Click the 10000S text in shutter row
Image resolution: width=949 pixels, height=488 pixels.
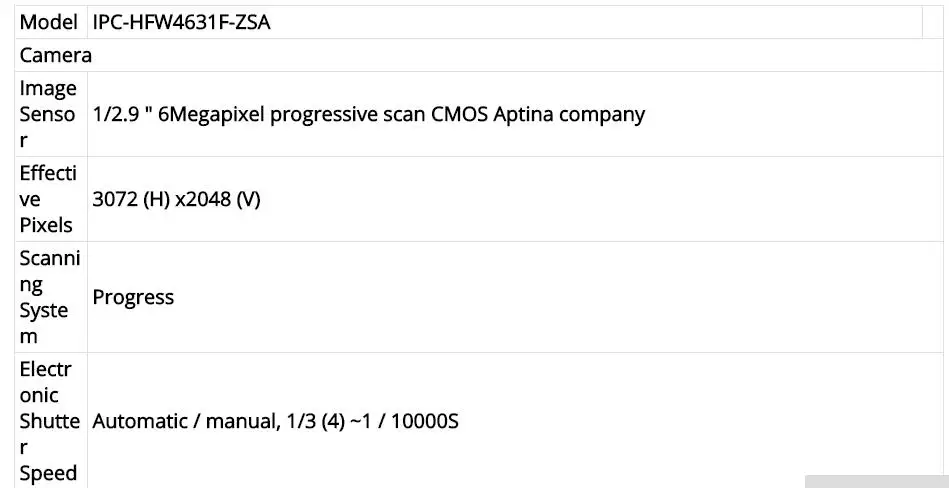pyautogui.click(x=425, y=421)
